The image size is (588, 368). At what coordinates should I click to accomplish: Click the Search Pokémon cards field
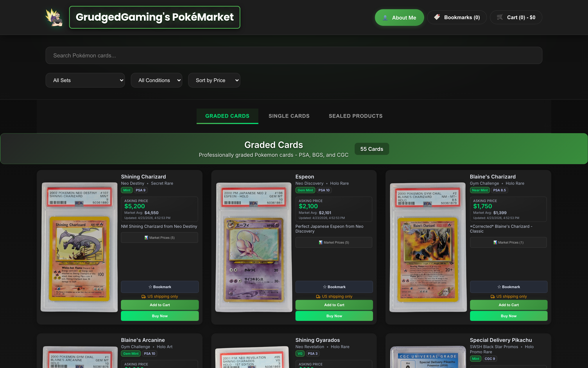(x=294, y=56)
